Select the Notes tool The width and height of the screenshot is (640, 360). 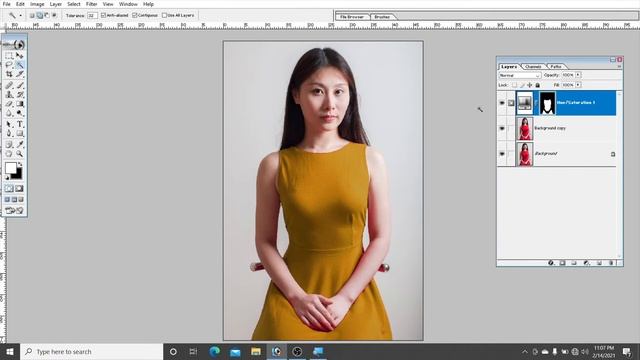pyautogui.click(x=9, y=144)
